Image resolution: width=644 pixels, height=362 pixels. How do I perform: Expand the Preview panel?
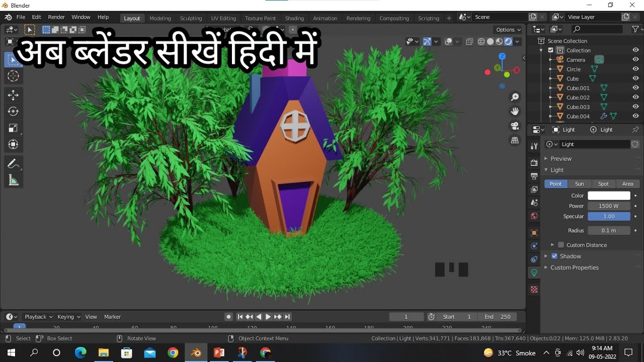pos(546,159)
